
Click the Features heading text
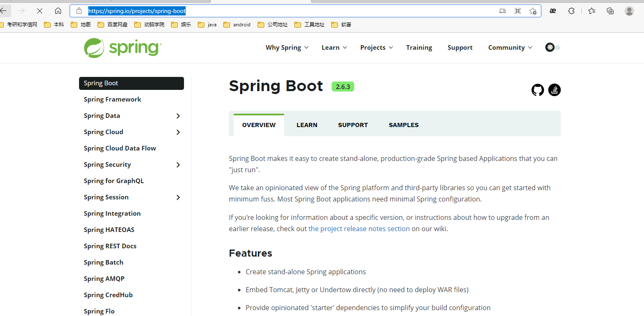pos(250,253)
